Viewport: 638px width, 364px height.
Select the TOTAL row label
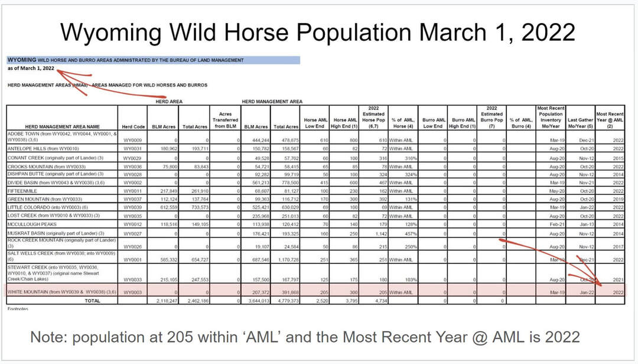click(92, 300)
